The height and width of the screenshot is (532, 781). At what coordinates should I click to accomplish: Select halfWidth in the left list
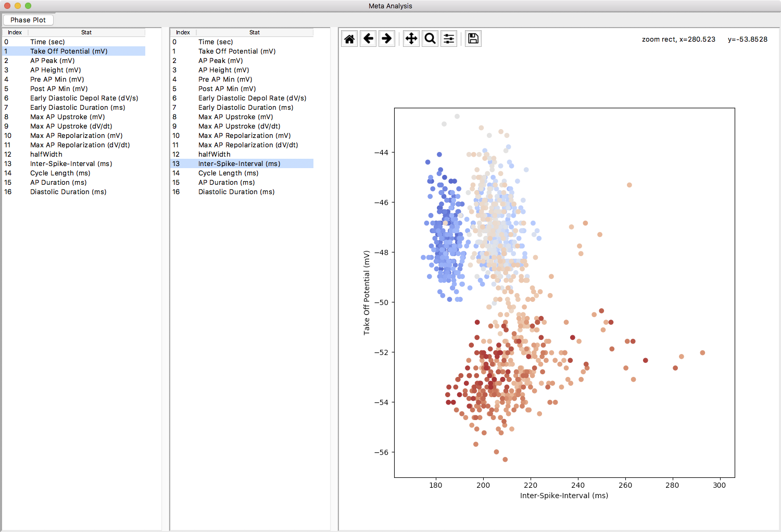[73, 154]
